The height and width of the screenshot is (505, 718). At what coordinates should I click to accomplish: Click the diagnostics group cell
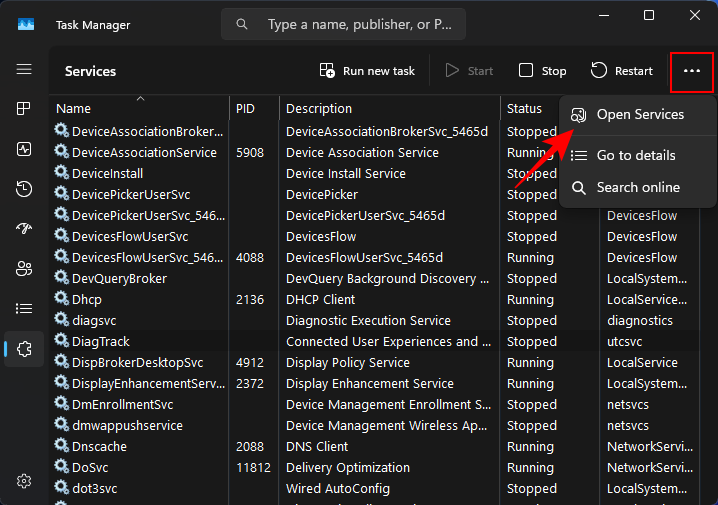tap(640, 321)
